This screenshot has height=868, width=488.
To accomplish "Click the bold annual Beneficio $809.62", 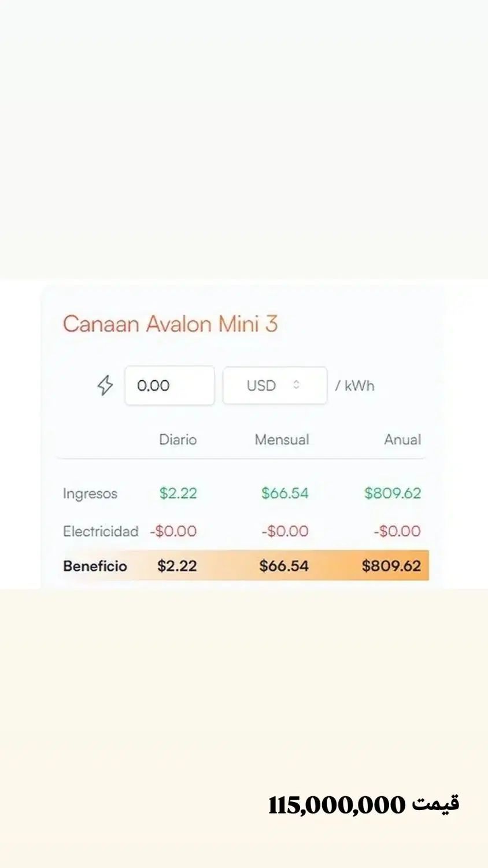I will 391,566.
